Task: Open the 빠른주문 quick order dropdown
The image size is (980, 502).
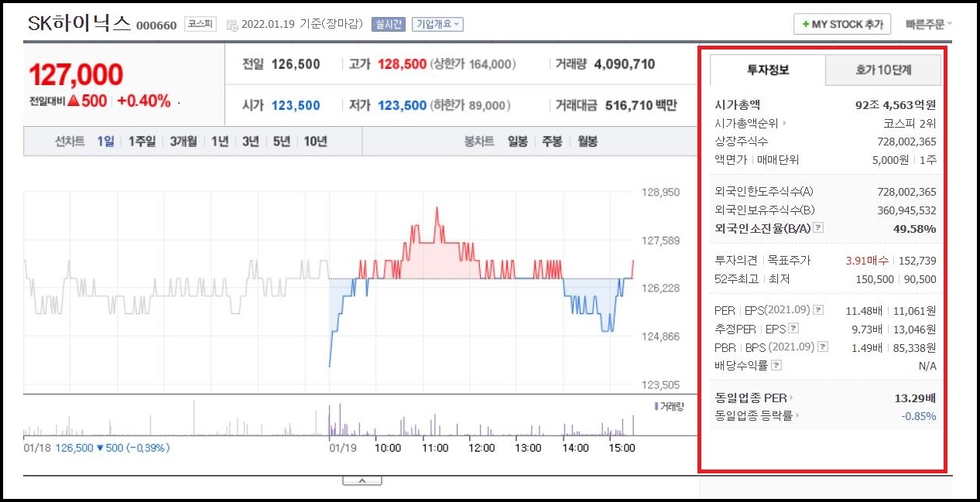Action: tap(929, 24)
